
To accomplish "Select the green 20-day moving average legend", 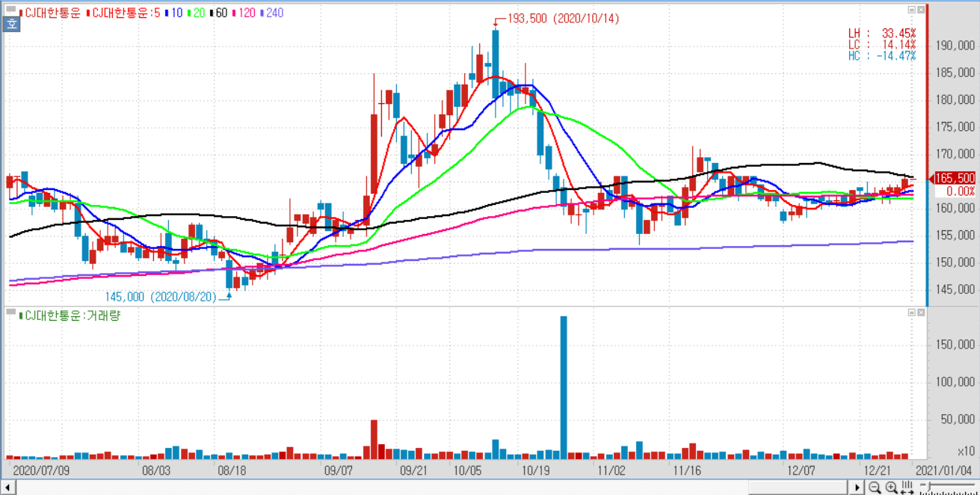I will 196,13.
